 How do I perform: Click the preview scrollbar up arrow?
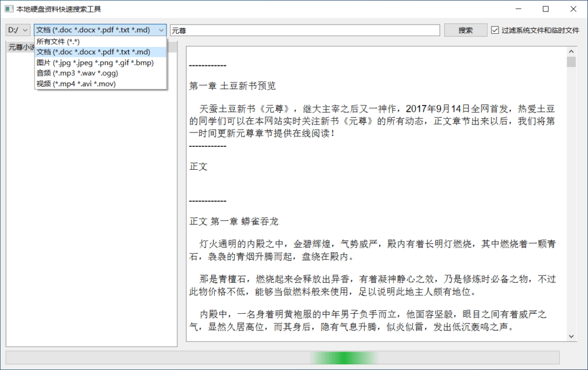(571, 51)
